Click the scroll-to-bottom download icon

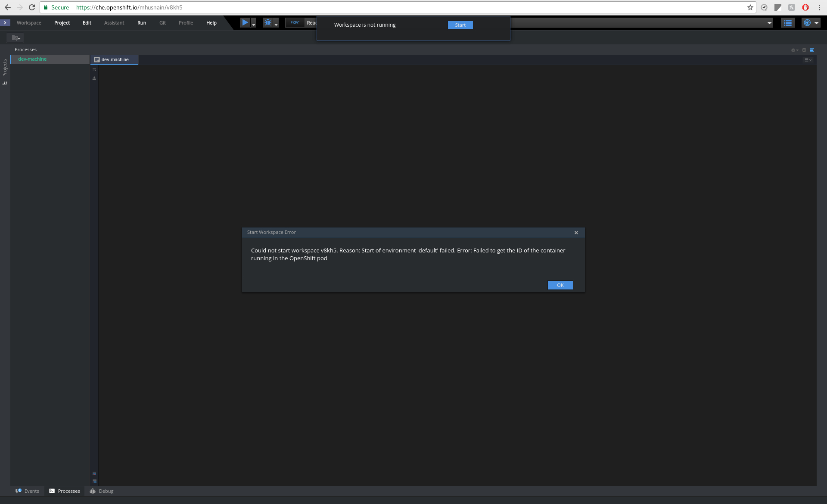click(x=94, y=78)
